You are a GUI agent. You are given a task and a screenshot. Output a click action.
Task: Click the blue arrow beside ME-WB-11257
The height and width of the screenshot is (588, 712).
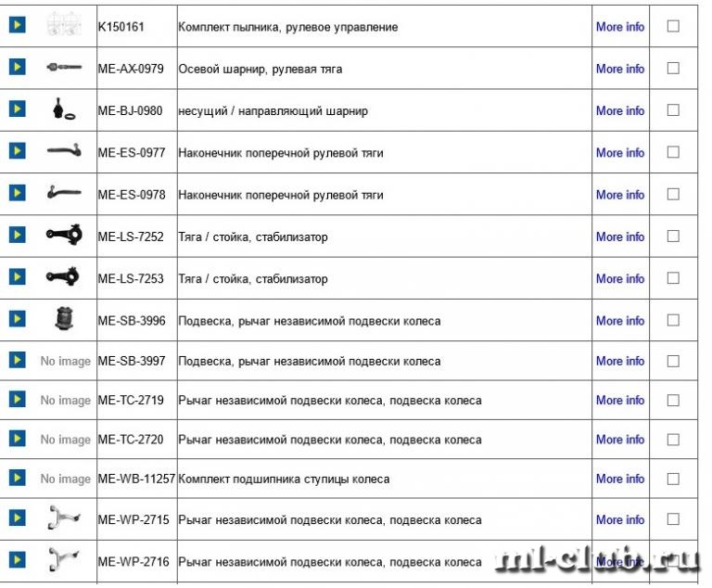click(18, 478)
